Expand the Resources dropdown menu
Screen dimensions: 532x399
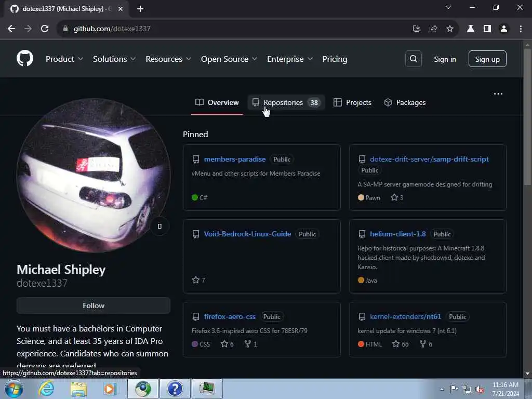[x=168, y=59]
